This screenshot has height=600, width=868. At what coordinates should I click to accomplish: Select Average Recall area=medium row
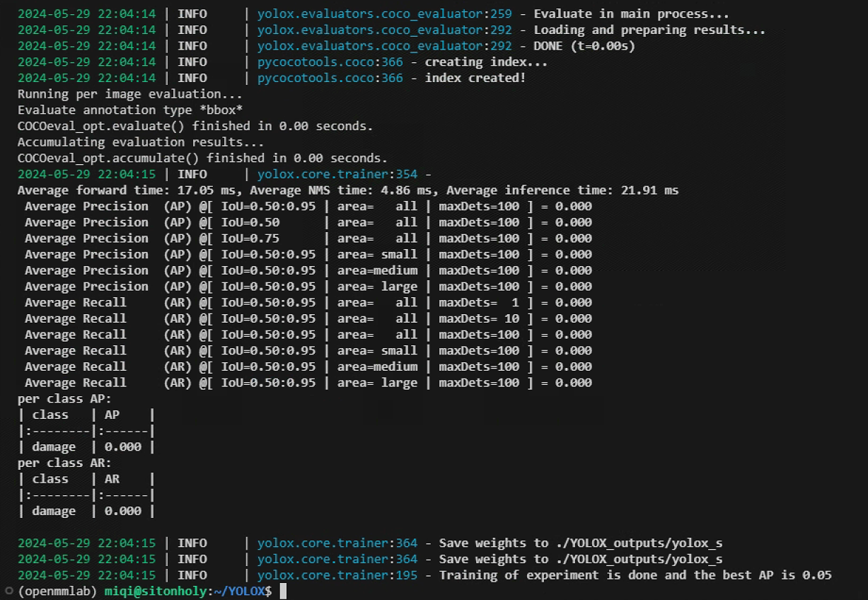[308, 367]
